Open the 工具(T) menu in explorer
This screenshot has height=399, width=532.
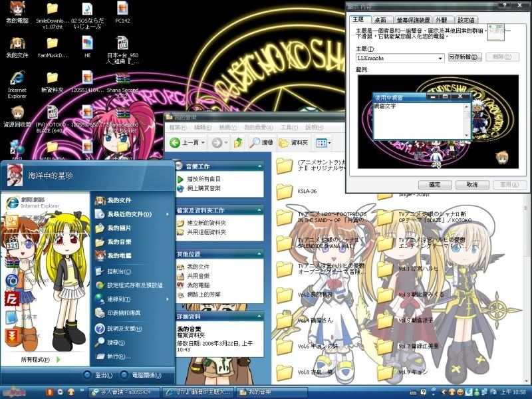tap(289, 128)
